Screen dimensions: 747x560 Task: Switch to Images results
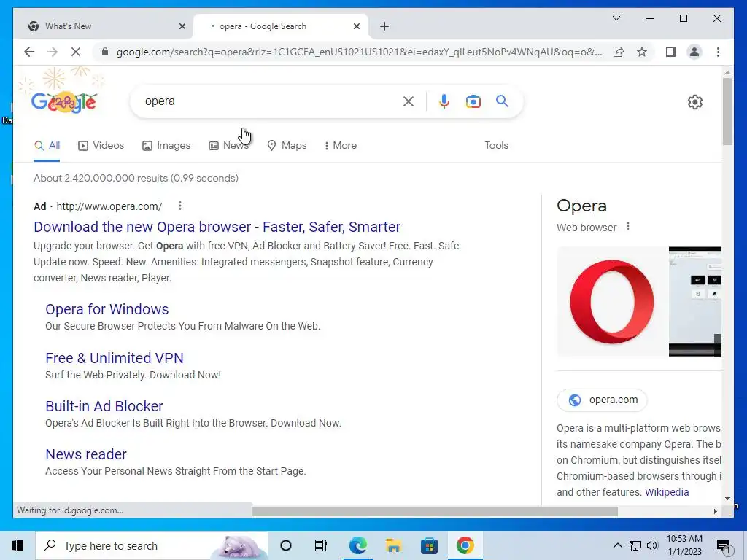click(x=166, y=146)
